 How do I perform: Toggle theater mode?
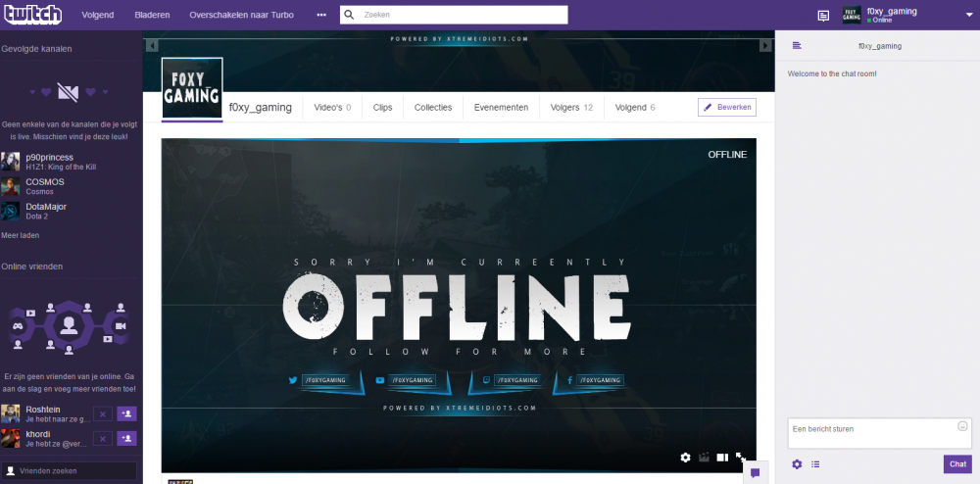coord(722,458)
